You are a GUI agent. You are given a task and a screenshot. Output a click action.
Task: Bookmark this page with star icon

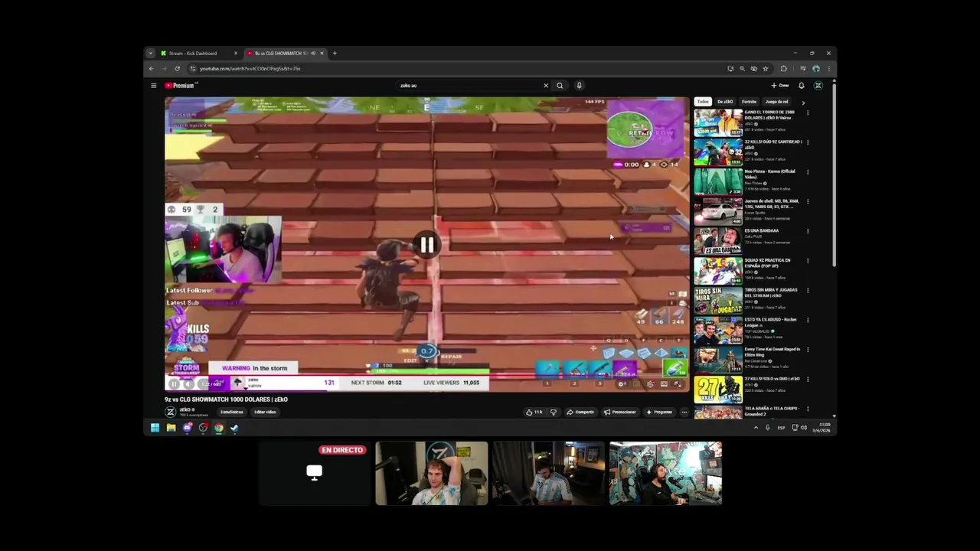(766, 69)
